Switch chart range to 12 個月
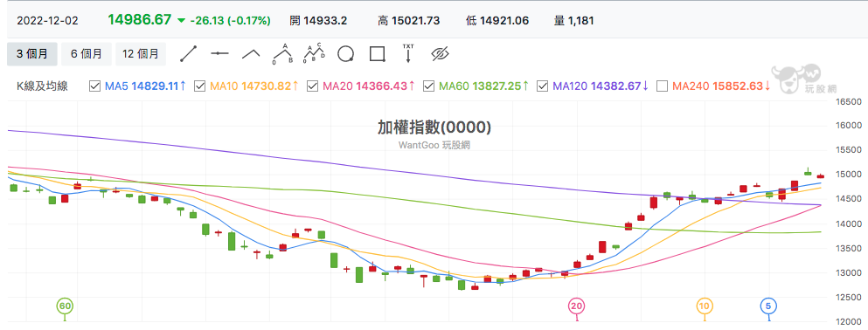Image resolution: width=868 pixels, height=330 pixels. pos(141,53)
